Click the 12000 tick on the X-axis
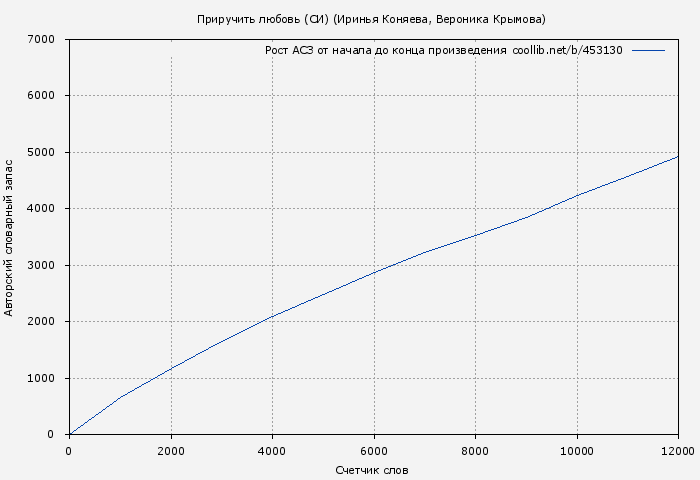Viewport: 700px width, 480px height. pyautogui.click(x=678, y=450)
